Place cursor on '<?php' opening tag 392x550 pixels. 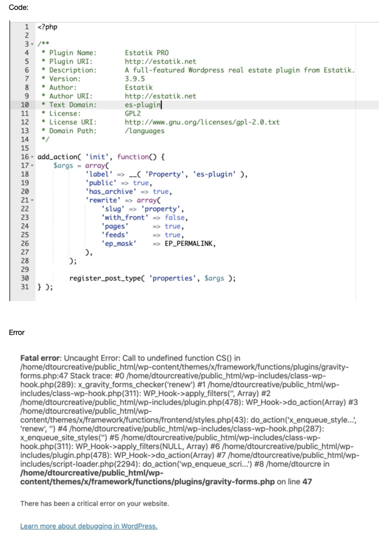47,27
